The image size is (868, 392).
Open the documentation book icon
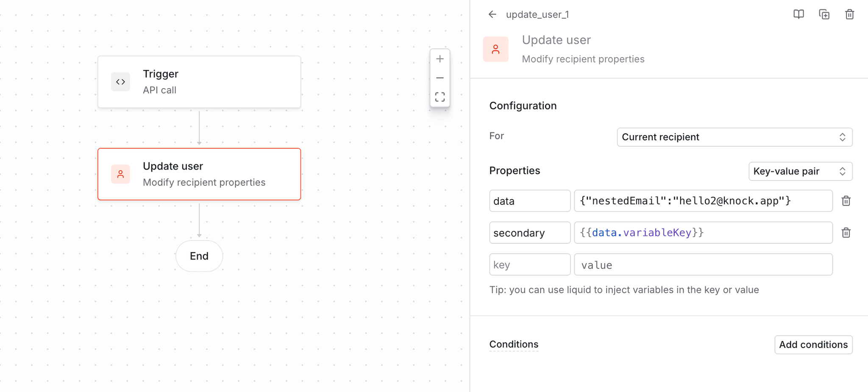798,14
